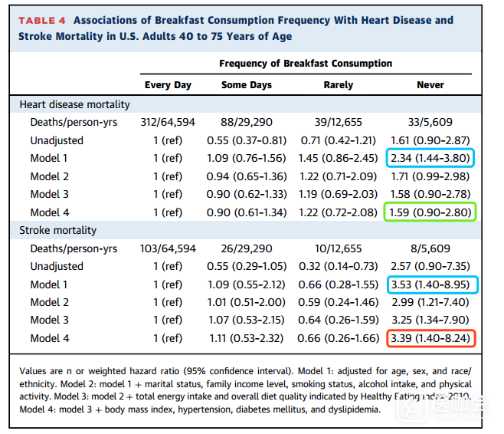Click the 88/29,290 deaths/person-yrs cell
Screen dimensions: 504x434
coord(247,122)
